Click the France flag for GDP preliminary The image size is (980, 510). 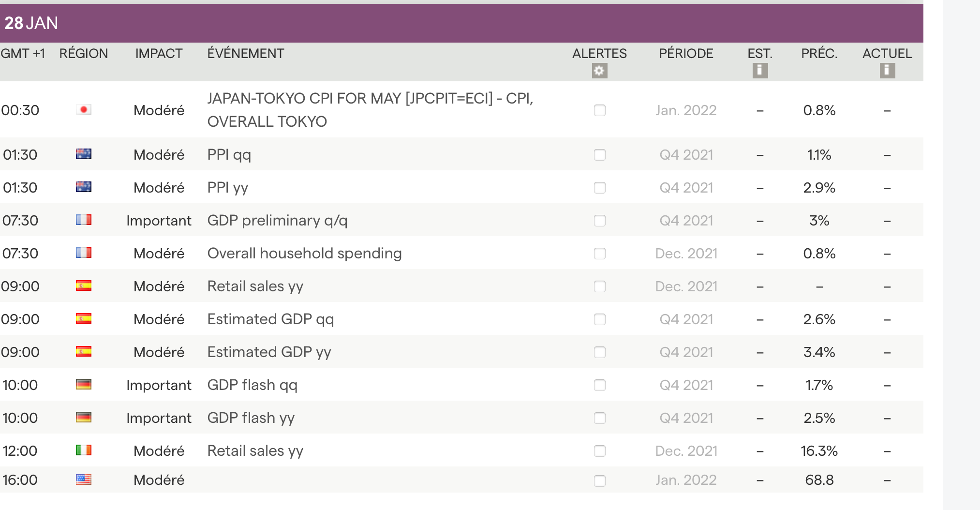(x=84, y=220)
